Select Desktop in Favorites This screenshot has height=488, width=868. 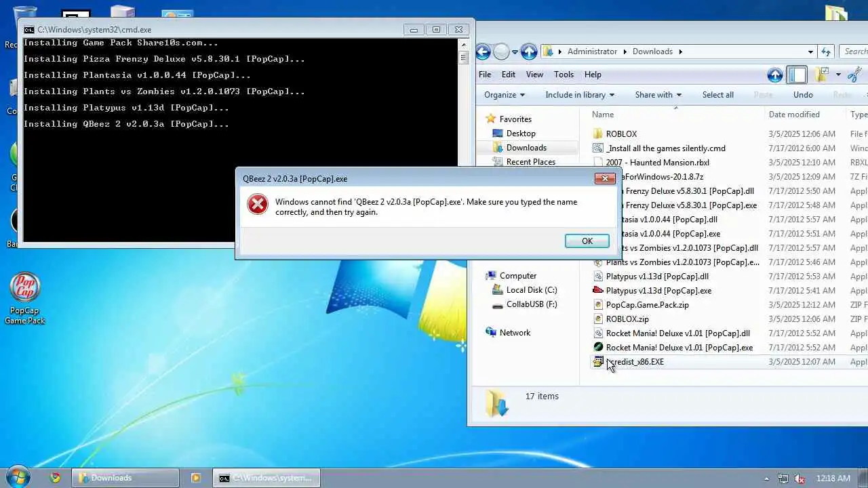[521, 134]
